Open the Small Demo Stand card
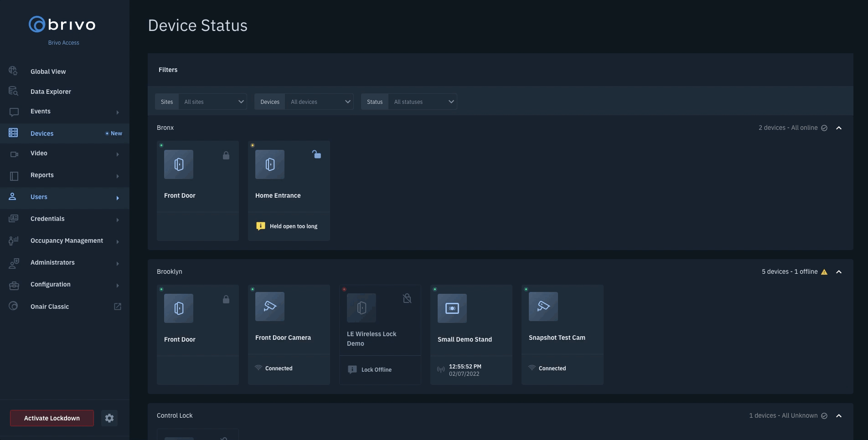Image resolution: width=868 pixels, height=440 pixels. (x=471, y=335)
